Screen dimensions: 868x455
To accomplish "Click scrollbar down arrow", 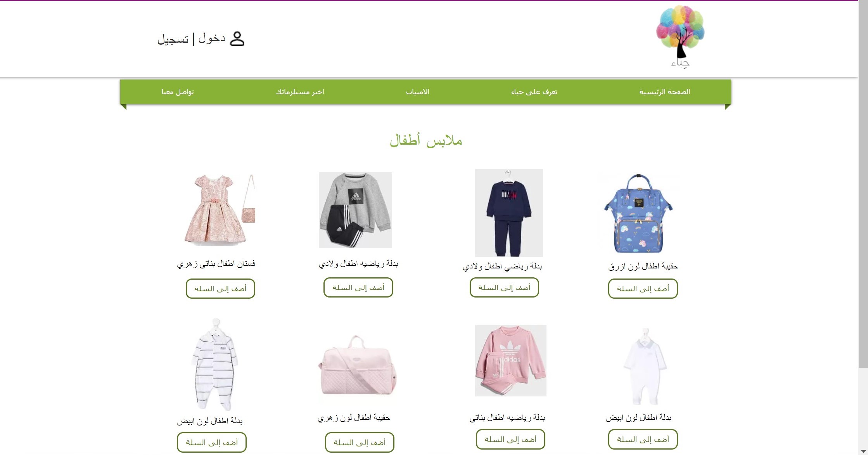I will click(863, 451).
